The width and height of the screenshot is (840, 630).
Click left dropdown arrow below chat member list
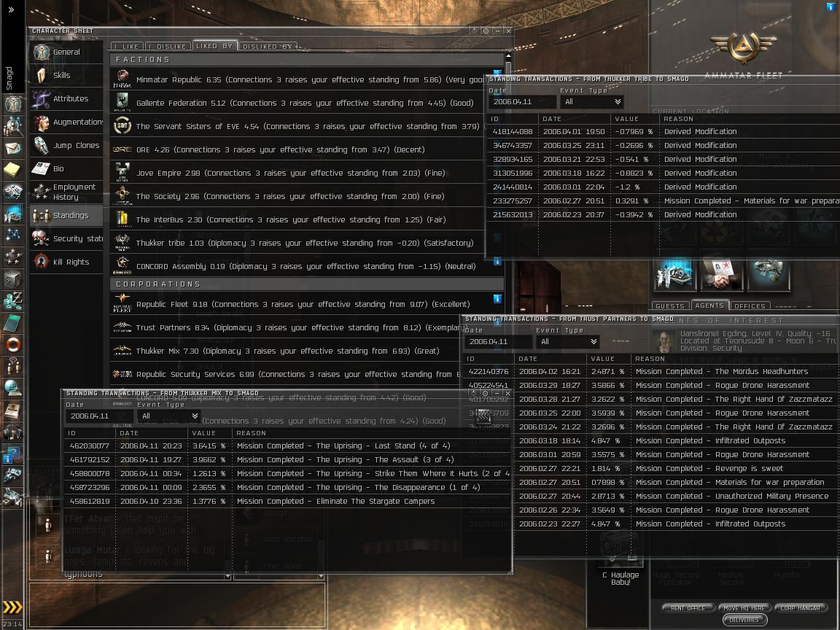click(227, 575)
